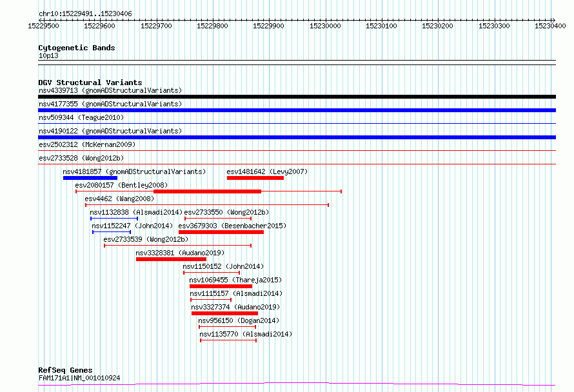This screenshot has height=392, width=574.
Task: Click the 15230300 ruler tick label
Action: pos(494,26)
